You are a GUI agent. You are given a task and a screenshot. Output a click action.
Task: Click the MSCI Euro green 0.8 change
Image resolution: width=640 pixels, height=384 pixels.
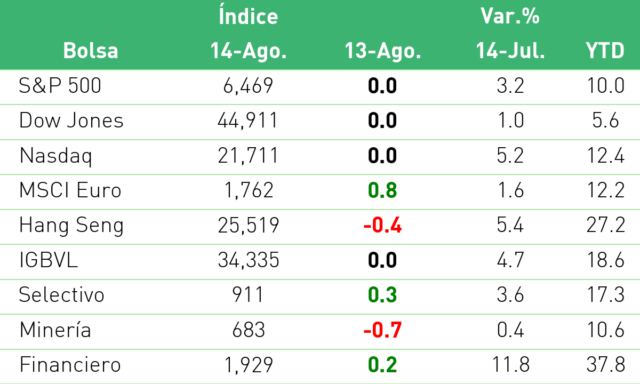click(x=382, y=191)
